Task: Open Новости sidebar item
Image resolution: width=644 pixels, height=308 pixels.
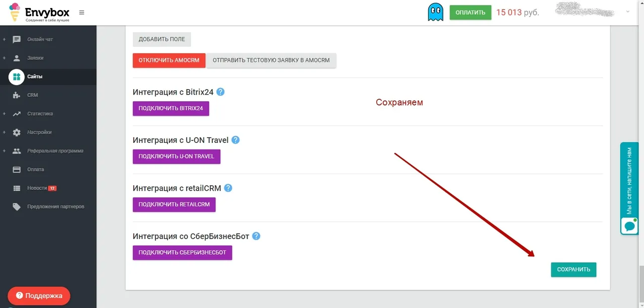Action: pos(37,188)
